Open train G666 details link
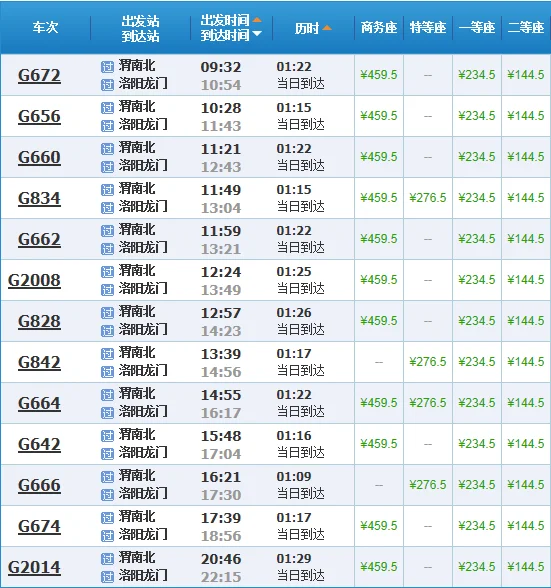Screen dimensions: 551x588 39,485
